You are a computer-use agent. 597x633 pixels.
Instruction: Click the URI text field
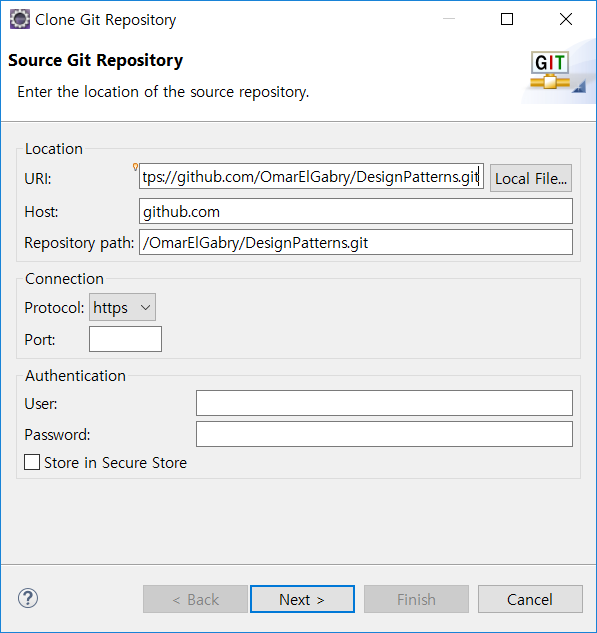pyautogui.click(x=311, y=176)
